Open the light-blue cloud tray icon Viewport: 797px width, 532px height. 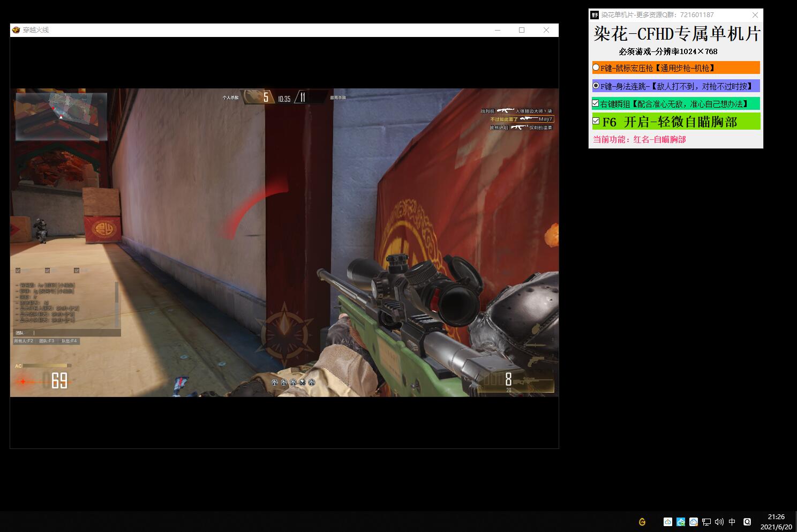694,522
